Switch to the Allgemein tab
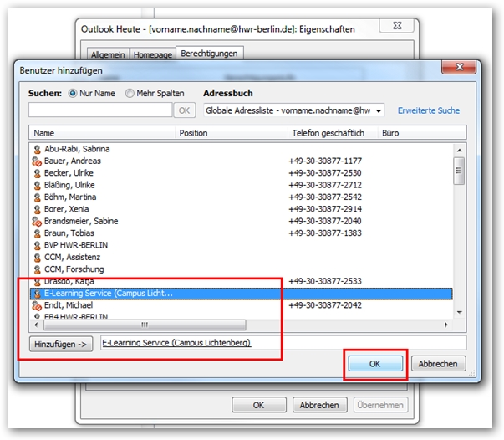This screenshot has height=440, width=504. 108,54
